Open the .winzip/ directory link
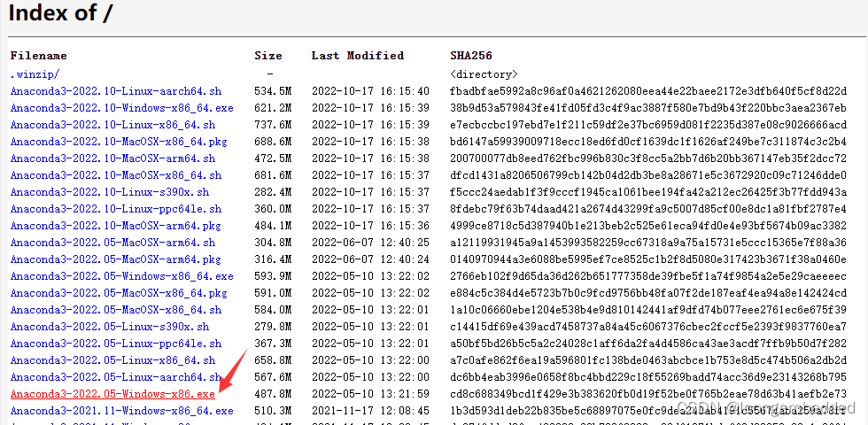Viewport: 868px width, 425px height. pyautogui.click(x=35, y=74)
